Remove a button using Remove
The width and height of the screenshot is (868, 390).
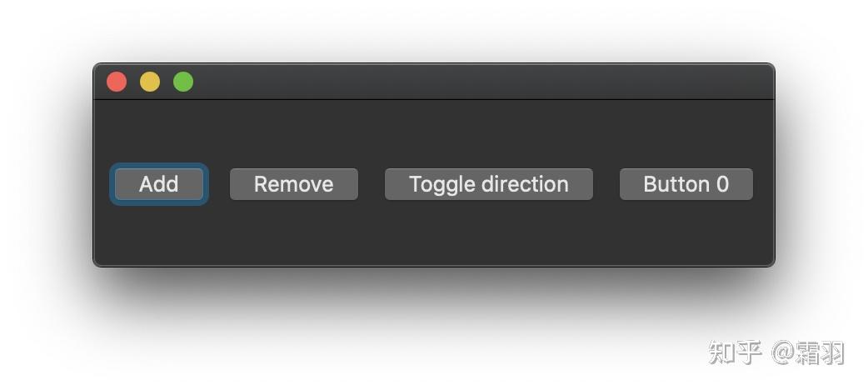[x=293, y=184]
